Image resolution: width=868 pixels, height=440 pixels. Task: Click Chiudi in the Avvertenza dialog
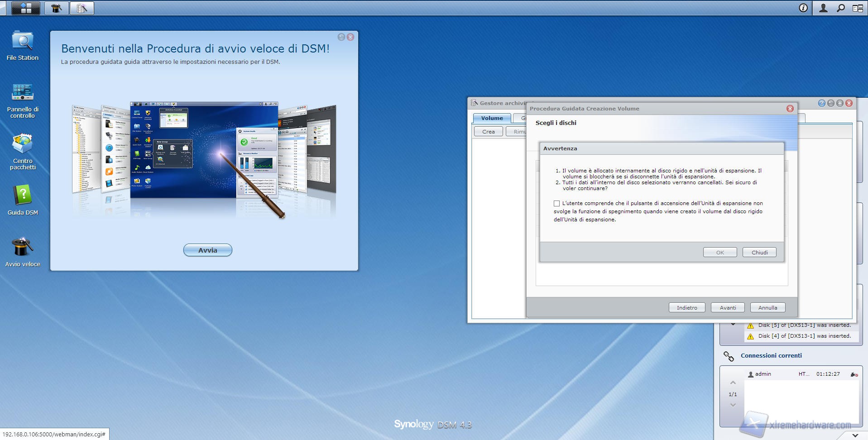point(759,253)
